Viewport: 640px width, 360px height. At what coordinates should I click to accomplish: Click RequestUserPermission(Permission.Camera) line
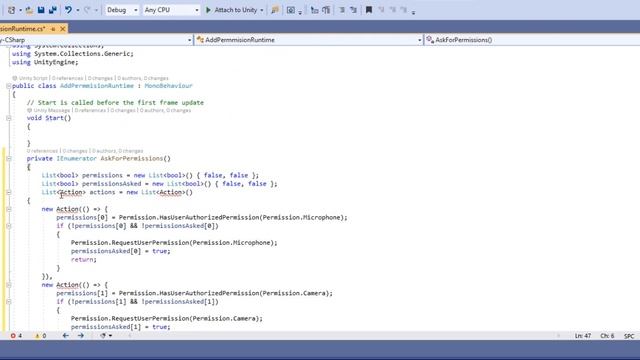[x=167, y=318]
